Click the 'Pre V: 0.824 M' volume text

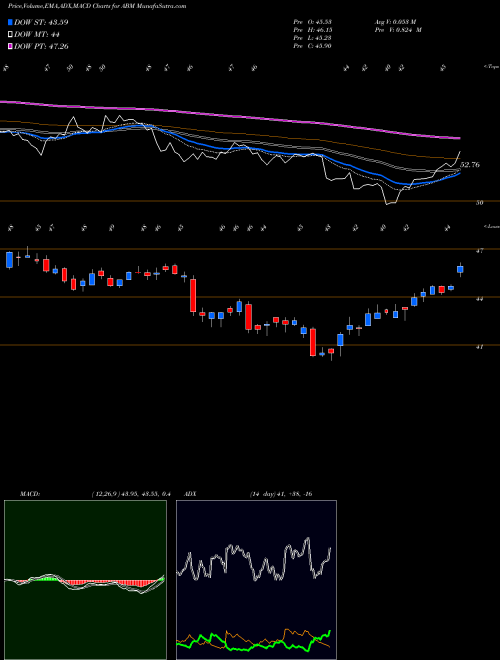pos(398,30)
